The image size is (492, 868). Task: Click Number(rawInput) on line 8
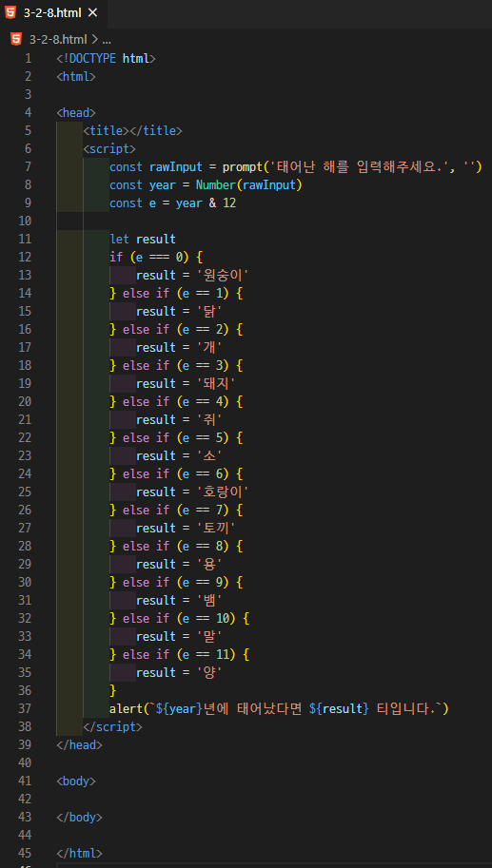pos(248,184)
